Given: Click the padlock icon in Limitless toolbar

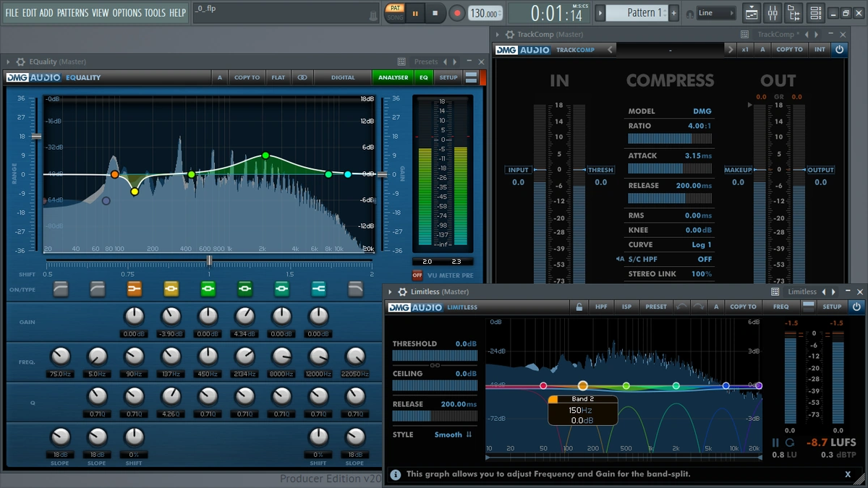Looking at the screenshot, I should point(579,307).
